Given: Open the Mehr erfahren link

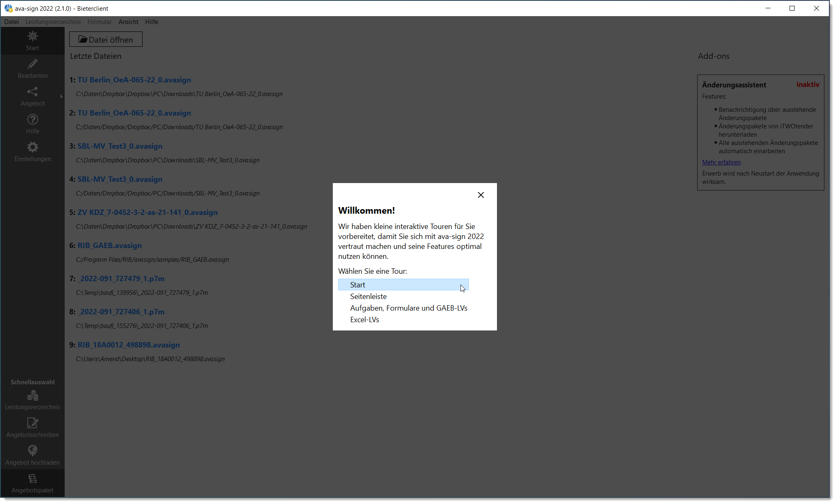Looking at the screenshot, I should click(x=721, y=162).
